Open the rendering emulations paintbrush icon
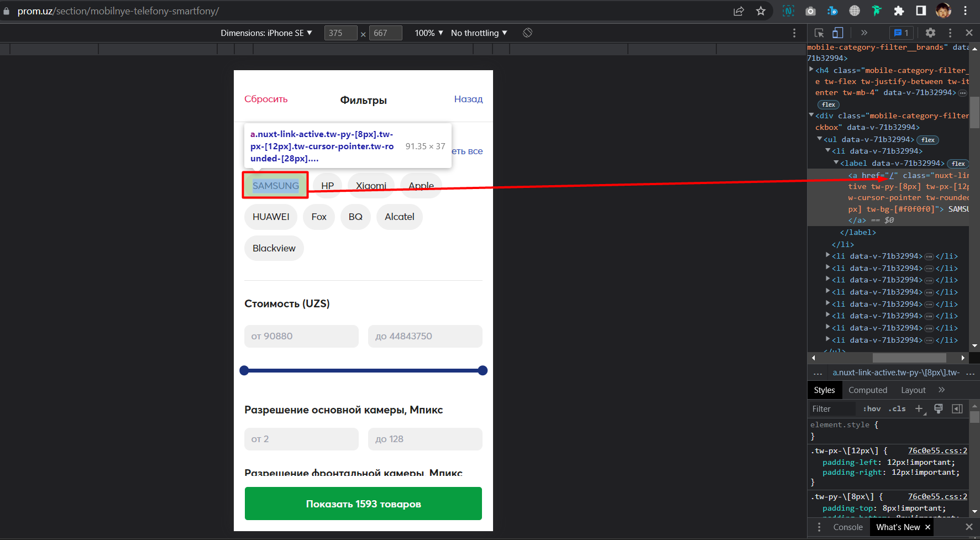980x540 pixels. click(939, 409)
